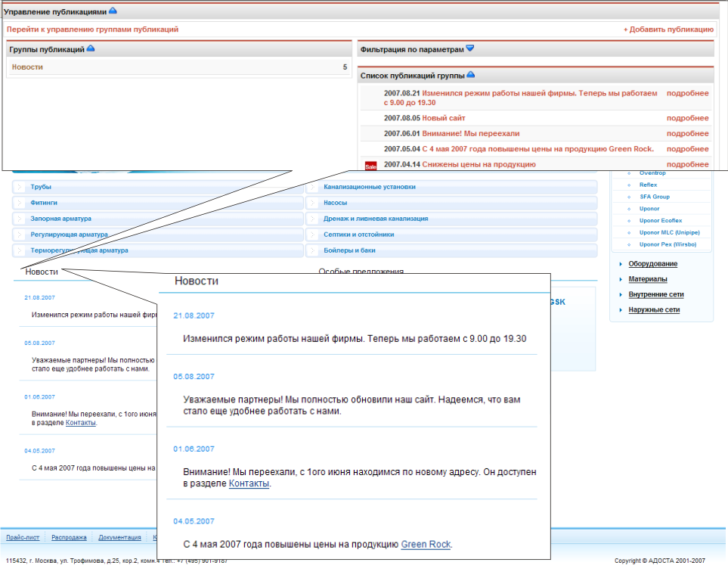The image size is (728, 581).
Task: Click the arrow icon beside Фитинги
Action: coord(20,203)
